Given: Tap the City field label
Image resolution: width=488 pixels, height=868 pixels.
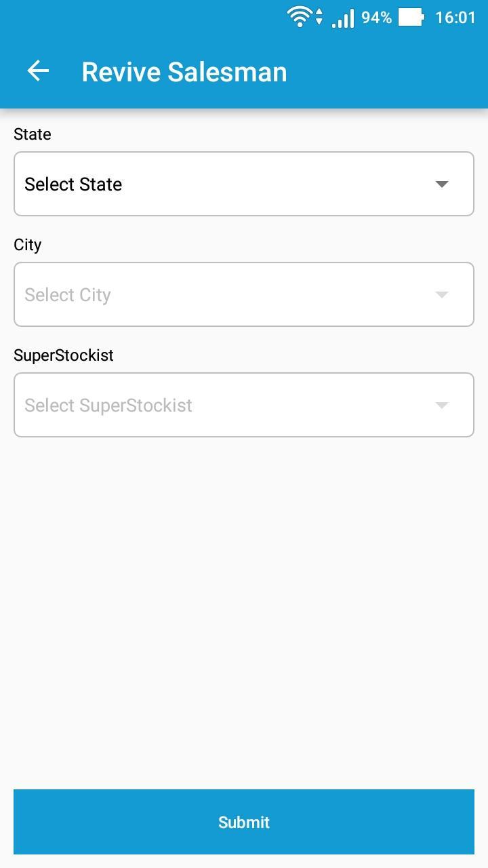Looking at the screenshot, I should click(28, 245).
